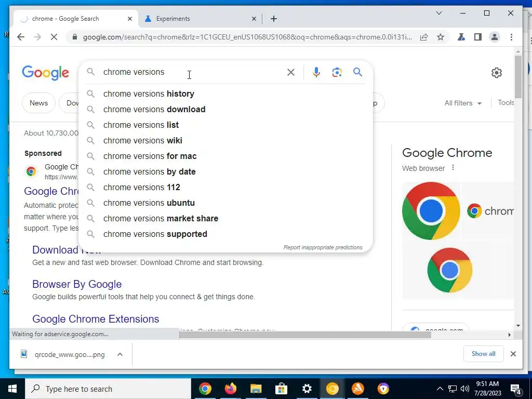
Task: Open the Google Chrome Extensions link
Action: point(96,319)
